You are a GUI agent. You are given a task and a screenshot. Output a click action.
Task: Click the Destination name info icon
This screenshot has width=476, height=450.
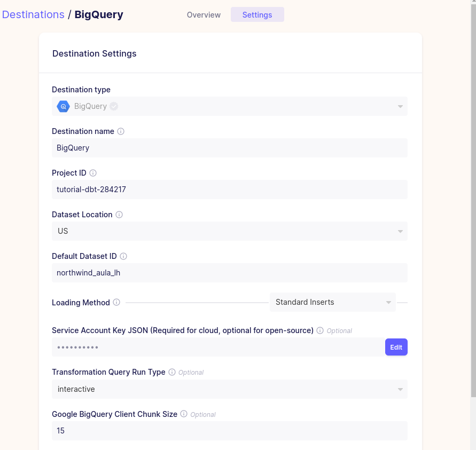121,131
